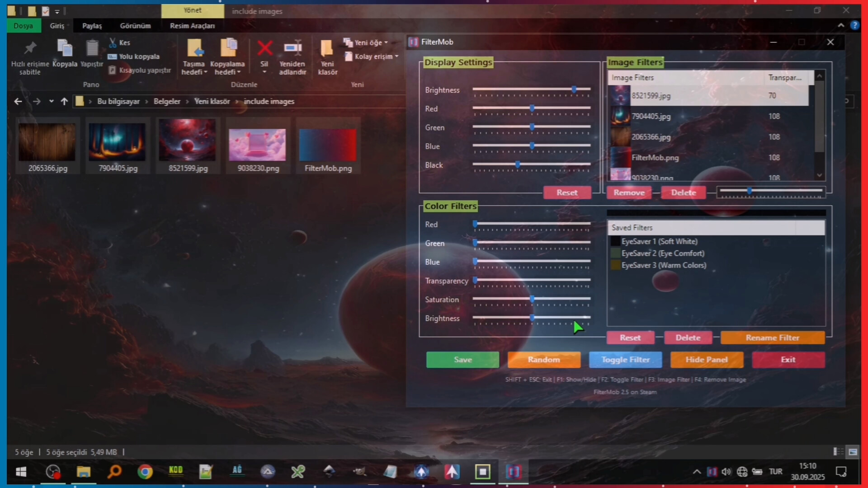Toggle the EyeSaver 3 (Warm Colors) filter
The image size is (868, 488).
pyautogui.click(x=615, y=265)
